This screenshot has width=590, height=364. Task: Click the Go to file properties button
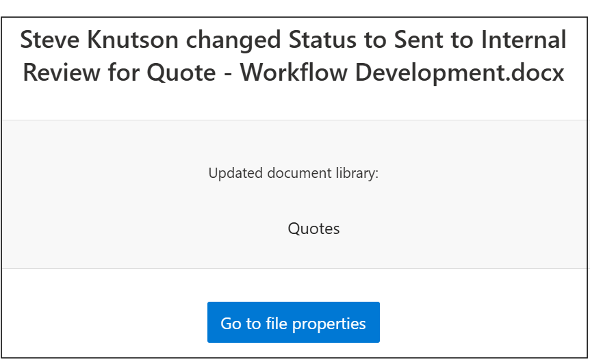293,323
